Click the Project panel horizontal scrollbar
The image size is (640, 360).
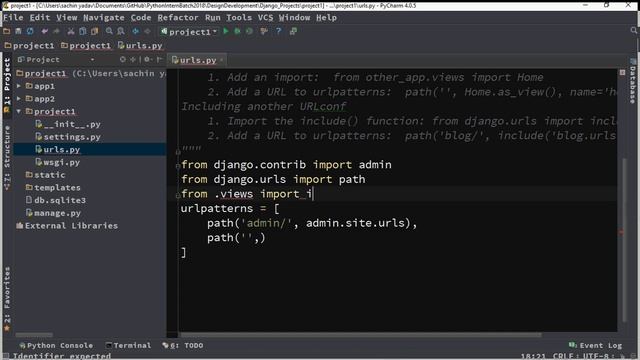point(34,335)
